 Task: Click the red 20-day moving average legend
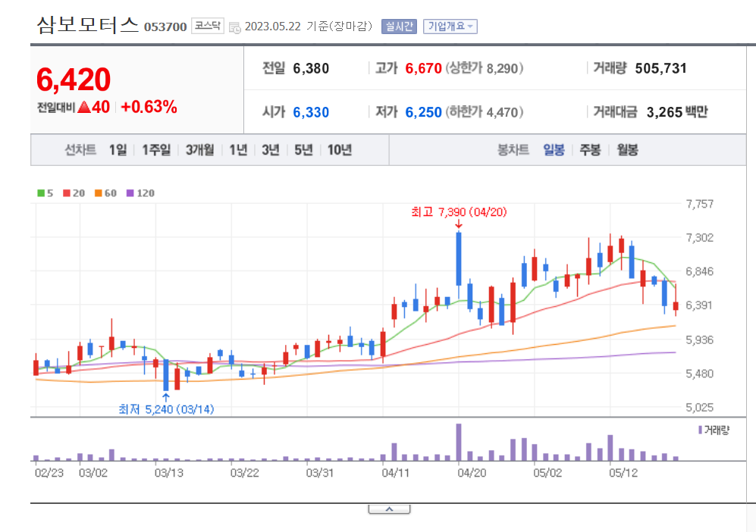click(x=74, y=193)
